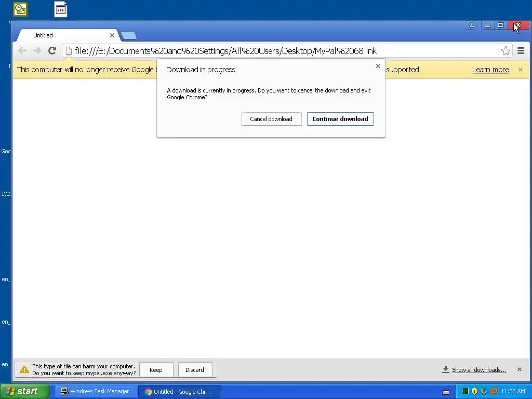Close the yellow update warning bar
Viewport: 532px width, 399px height.
click(520, 70)
